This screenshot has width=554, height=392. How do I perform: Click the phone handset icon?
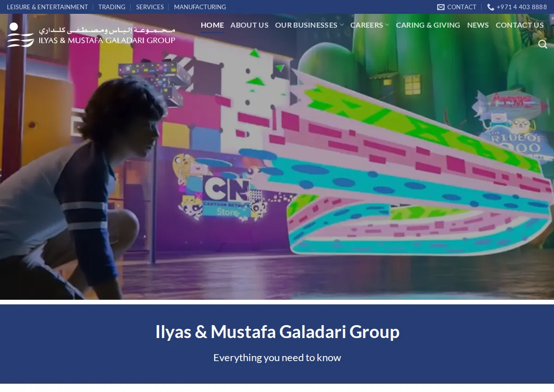coord(491,7)
